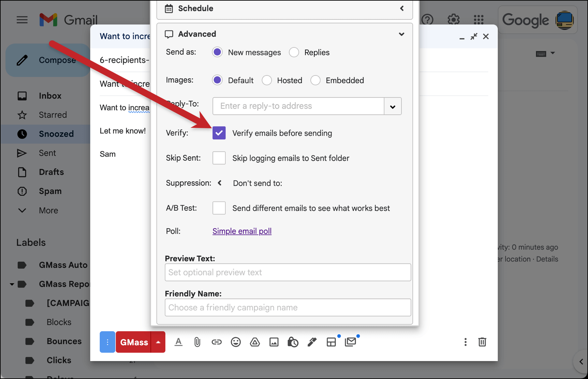Select New messages send-as option
The image size is (588, 379).
click(217, 52)
